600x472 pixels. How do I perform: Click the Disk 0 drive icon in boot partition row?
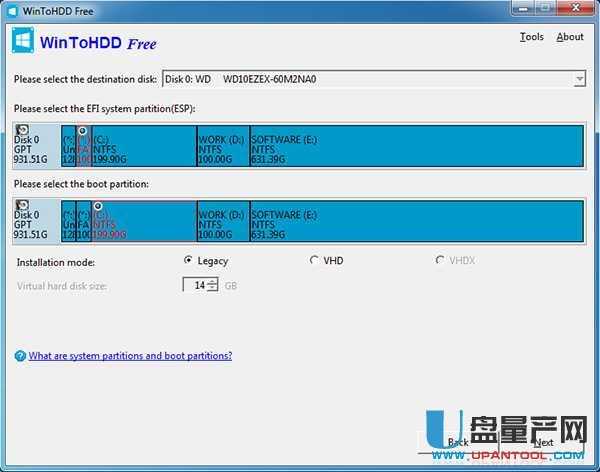point(22,205)
